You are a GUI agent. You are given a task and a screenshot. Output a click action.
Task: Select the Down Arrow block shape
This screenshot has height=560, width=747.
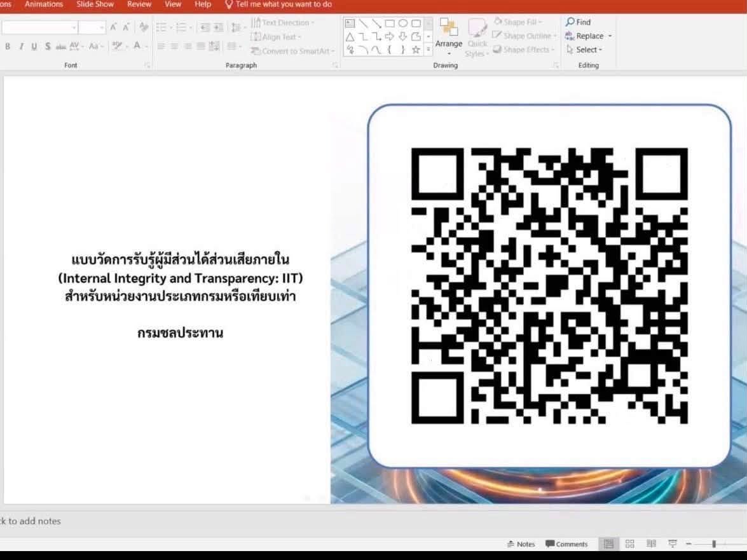pos(403,37)
